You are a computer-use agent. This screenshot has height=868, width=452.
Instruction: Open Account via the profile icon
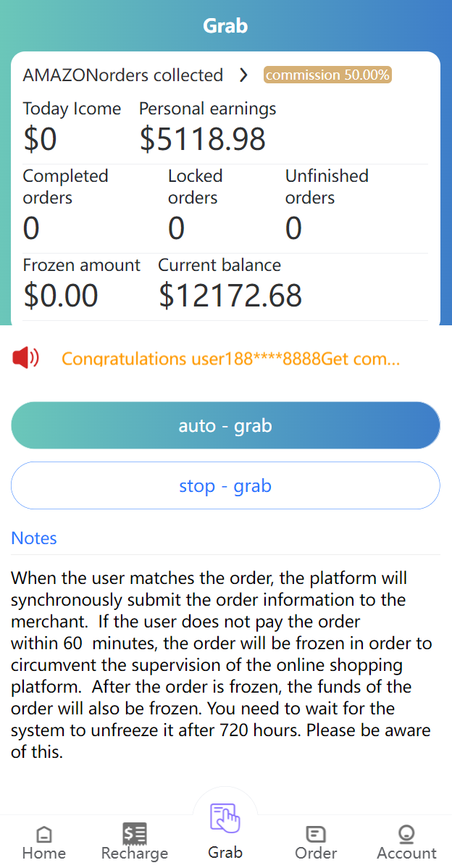[x=406, y=834]
